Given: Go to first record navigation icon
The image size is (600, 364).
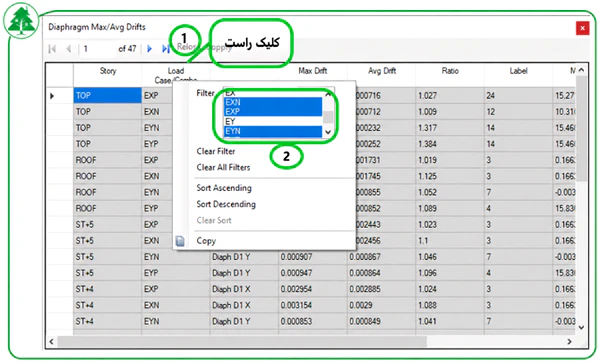Looking at the screenshot, I should (x=52, y=49).
